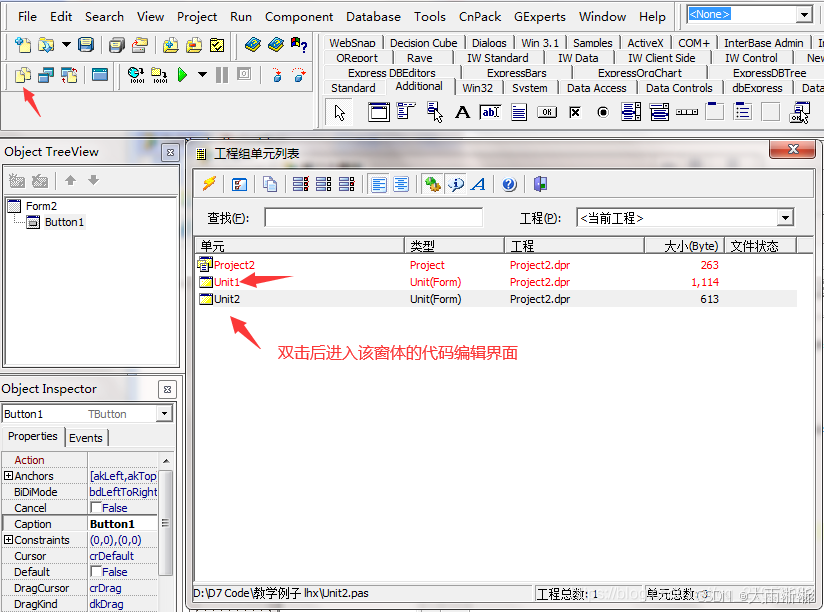
Task: Click the font 'A' icon in dialog toolbar
Action: click(x=479, y=184)
